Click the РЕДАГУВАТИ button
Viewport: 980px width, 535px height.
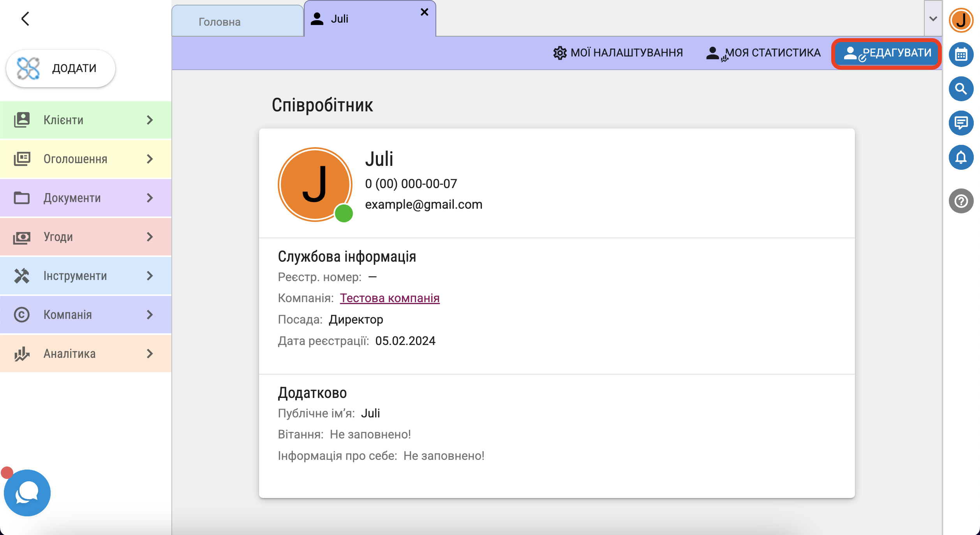coord(887,53)
